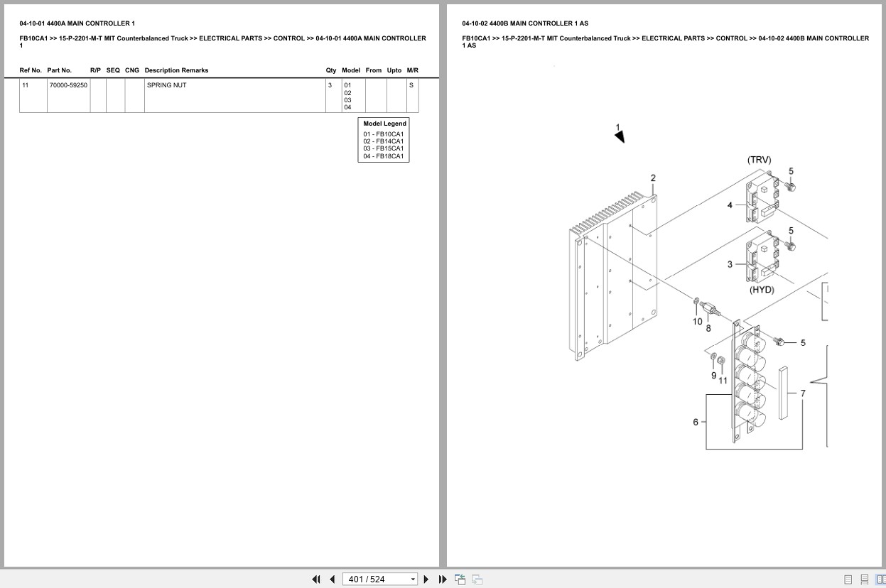Click the Qty column header
The width and height of the screenshot is (886, 588).
331,70
